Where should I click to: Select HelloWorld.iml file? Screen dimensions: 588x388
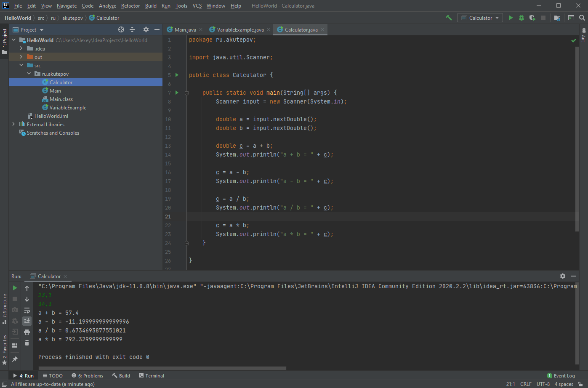point(51,116)
